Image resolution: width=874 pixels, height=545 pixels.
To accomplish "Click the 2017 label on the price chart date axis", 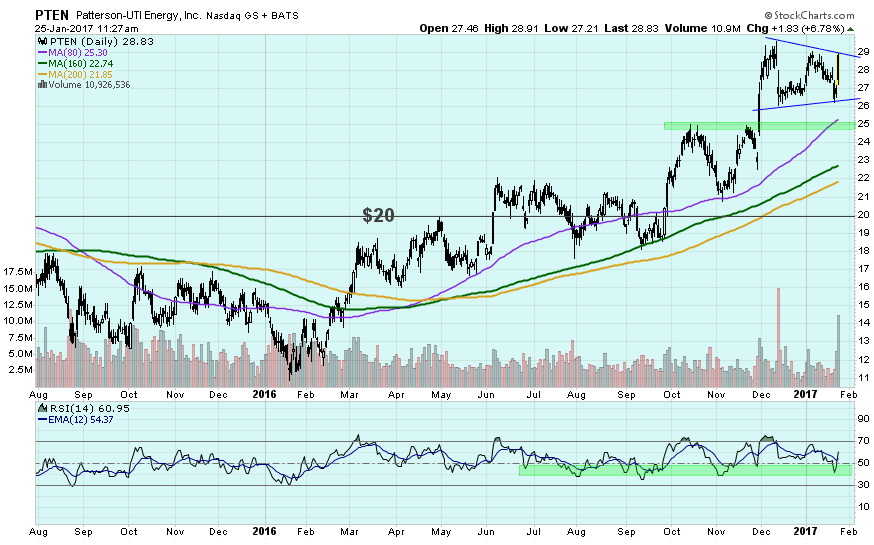I will click(805, 394).
